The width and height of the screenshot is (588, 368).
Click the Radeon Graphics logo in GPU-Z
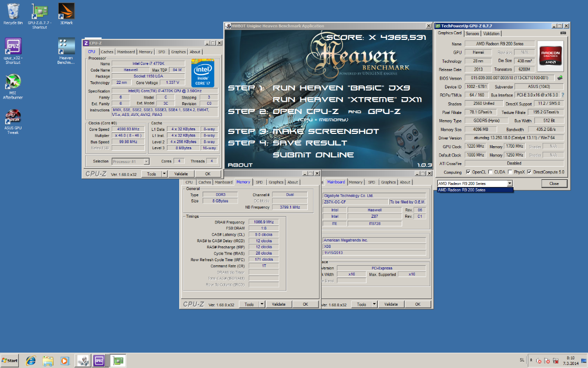point(551,56)
